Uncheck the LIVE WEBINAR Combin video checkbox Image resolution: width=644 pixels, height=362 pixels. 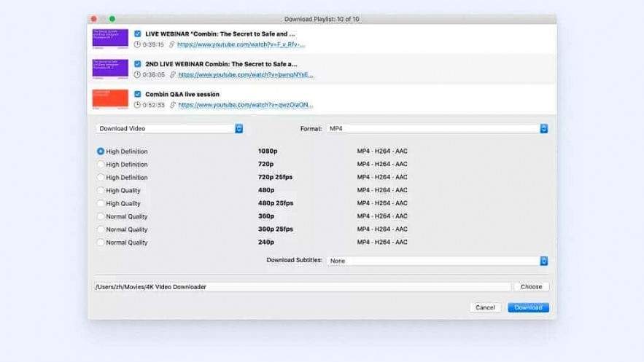(x=138, y=34)
